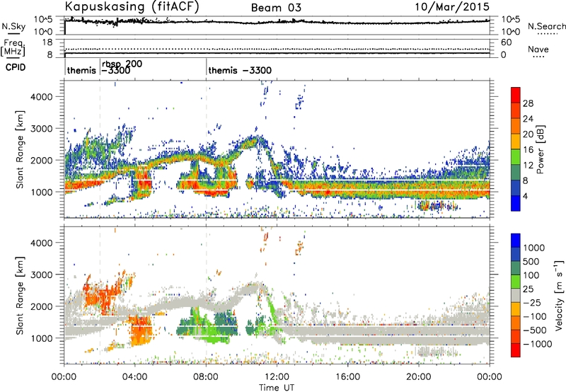Click the Kapuskasing (fitACF) title

(x=132, y=6)
